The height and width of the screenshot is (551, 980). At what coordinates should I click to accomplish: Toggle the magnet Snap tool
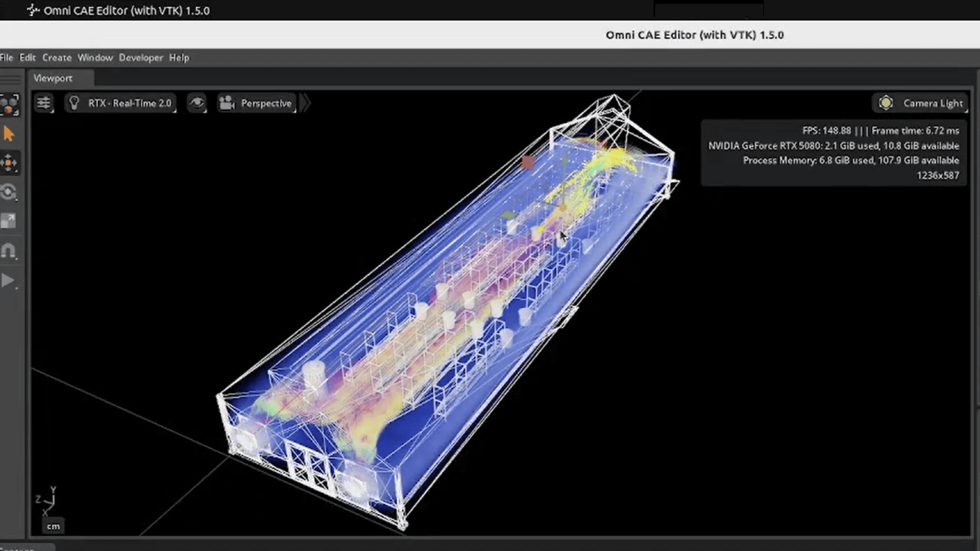tap(9, 251)
